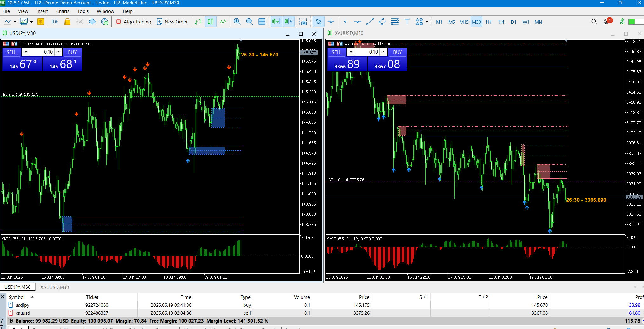Click the XAUUSD BUY button
Screen dimensions: 644x329
click(x=397, y=52)
